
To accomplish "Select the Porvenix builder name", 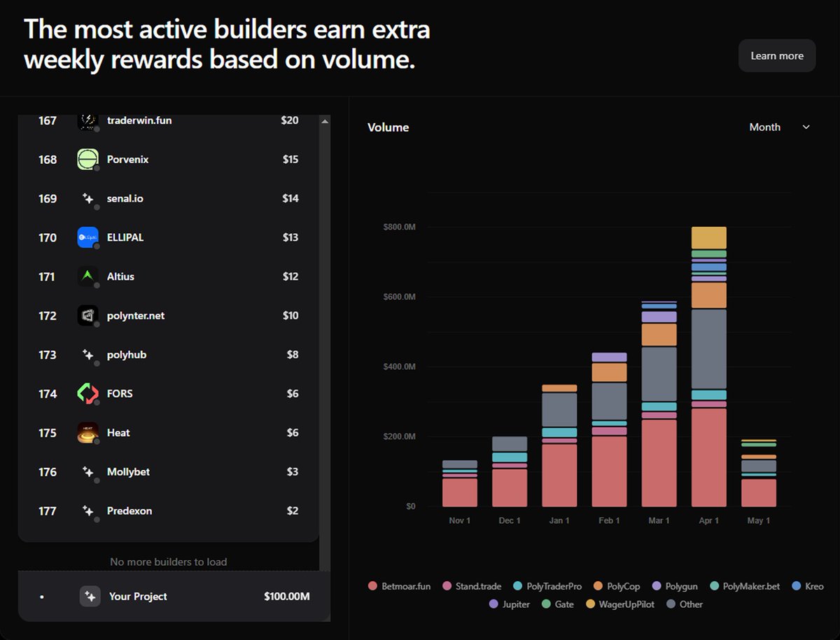I will (x=128, y=160).
